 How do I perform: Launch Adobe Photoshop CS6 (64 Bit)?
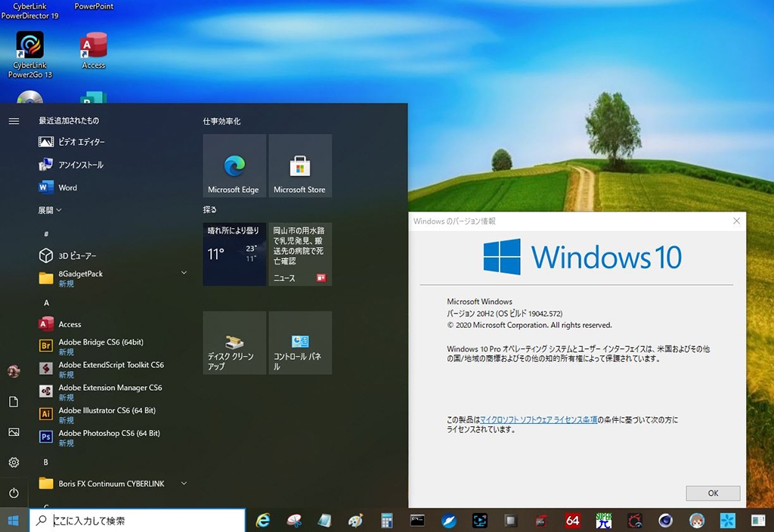pyautogui.click(x=113, y=438)
